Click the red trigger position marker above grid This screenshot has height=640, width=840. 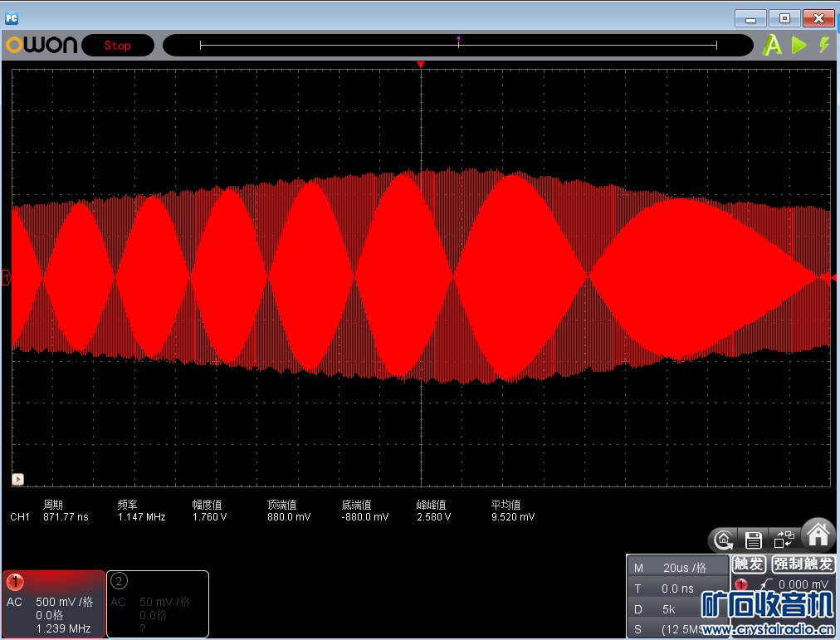pyautogui.click(x=421, y=65)
